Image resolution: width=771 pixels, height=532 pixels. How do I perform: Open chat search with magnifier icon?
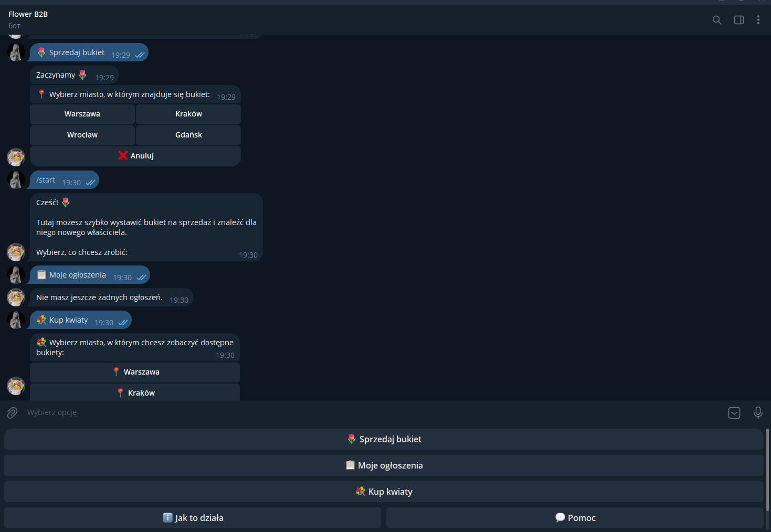[x=716, y=20]
